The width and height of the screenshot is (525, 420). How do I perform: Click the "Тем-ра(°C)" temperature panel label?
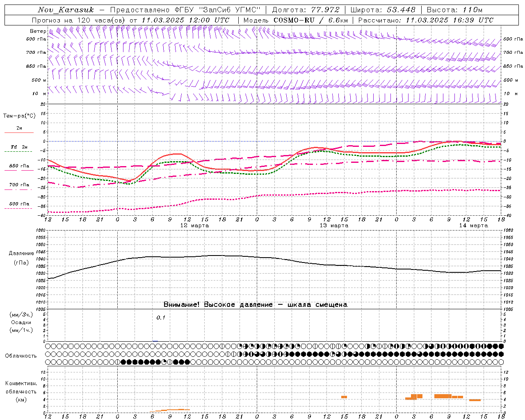19,116
